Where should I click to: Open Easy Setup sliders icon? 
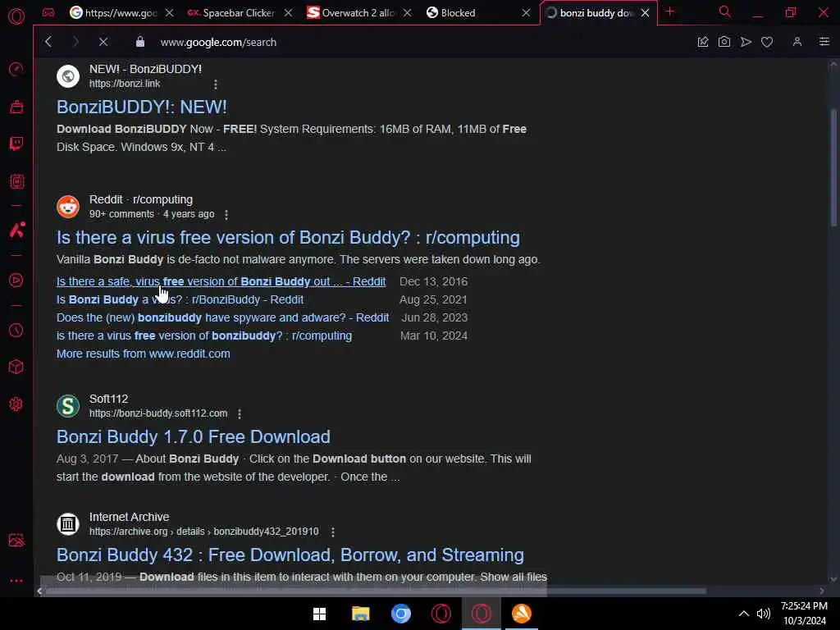click(x=824, y=42)
